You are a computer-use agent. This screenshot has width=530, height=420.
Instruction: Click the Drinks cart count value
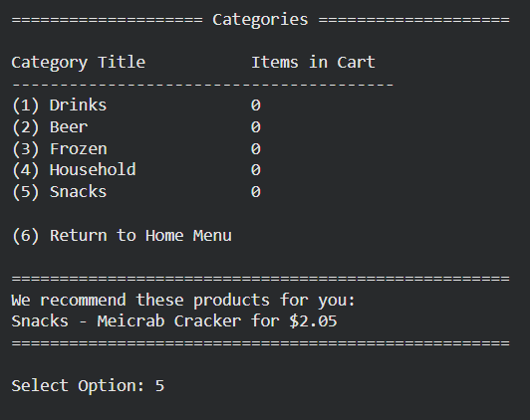[256, 105]
